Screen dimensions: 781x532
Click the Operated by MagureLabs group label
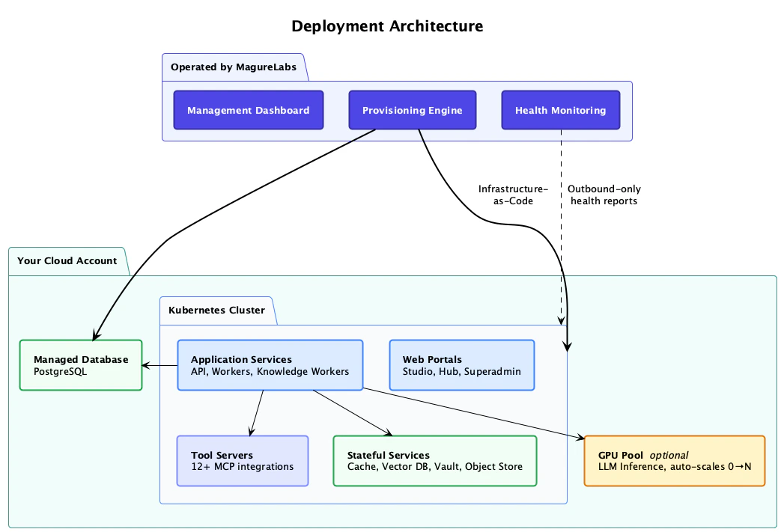pyautogui.click(x=234, y=67)
